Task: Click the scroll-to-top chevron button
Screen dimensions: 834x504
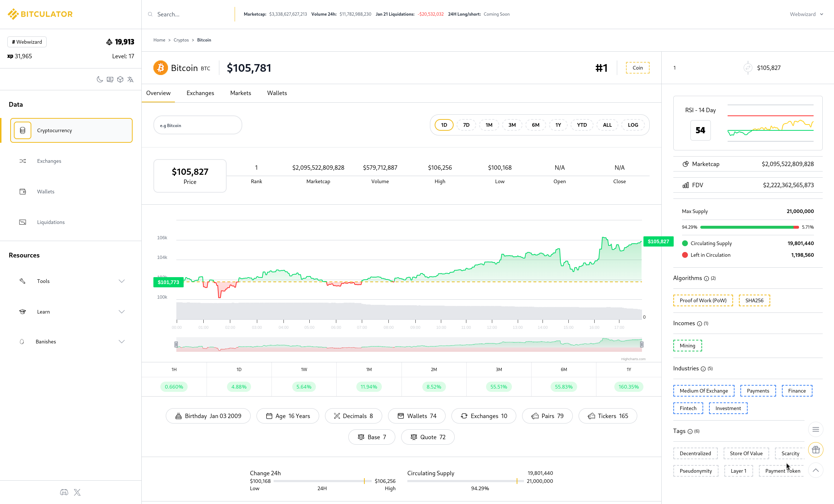Action: [x=816, y=470]
